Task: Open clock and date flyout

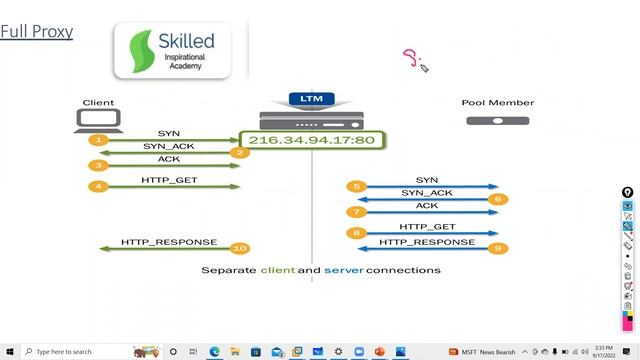Action: 604,352
